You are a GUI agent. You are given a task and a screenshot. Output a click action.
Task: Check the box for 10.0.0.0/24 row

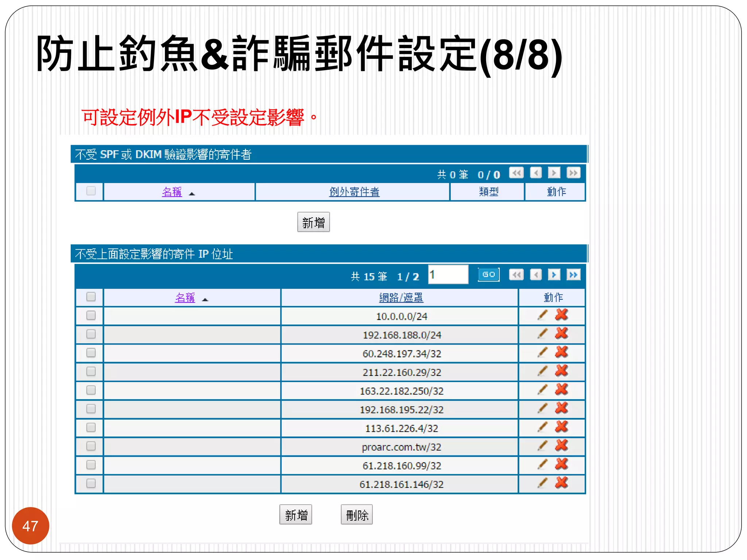(91, 315)
